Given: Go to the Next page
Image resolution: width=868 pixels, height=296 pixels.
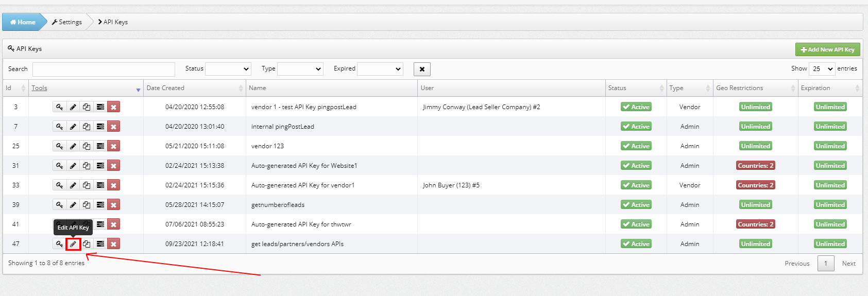Looking at the screenshot, I should click(848, 264).
